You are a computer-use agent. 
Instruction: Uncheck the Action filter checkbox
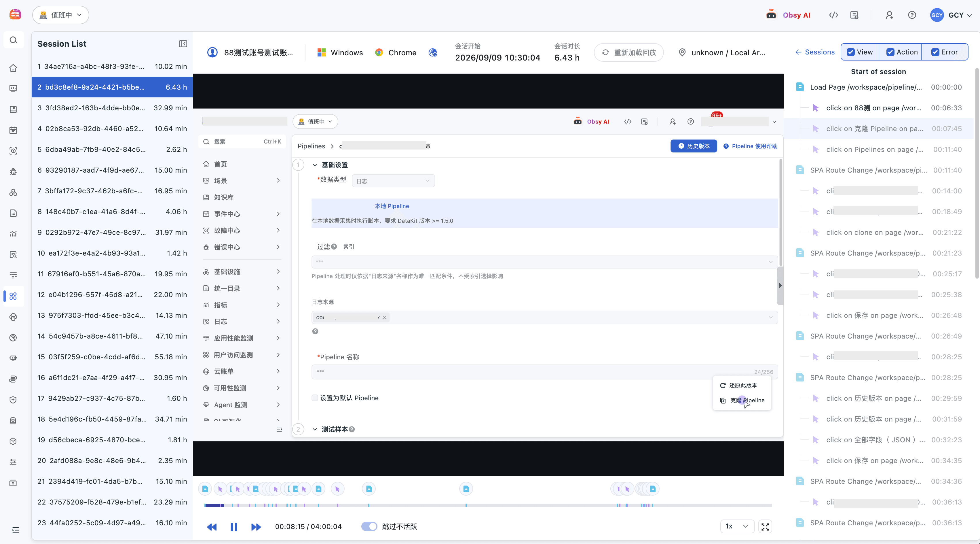tap(890, 52)
